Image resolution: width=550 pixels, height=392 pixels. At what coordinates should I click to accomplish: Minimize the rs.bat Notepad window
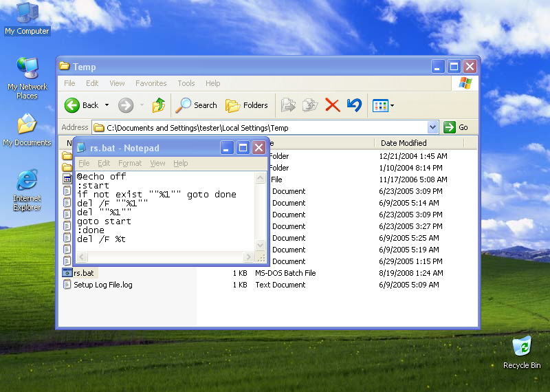(227, 148)
